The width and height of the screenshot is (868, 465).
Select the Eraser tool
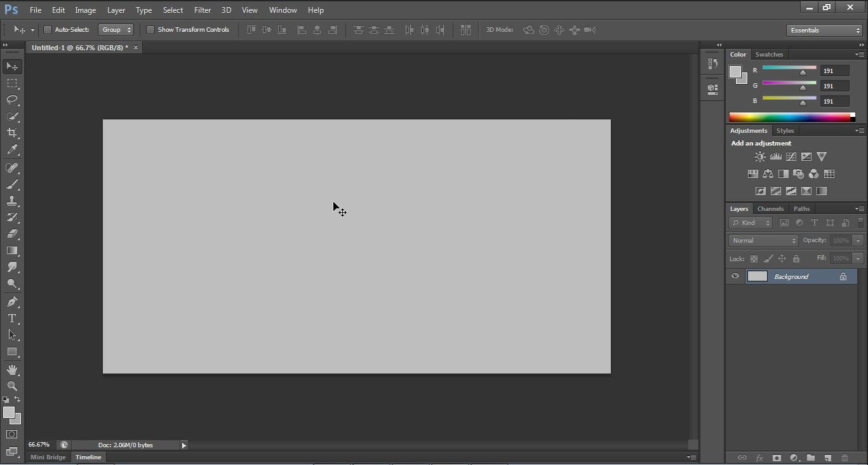click(x=12, y=234)
